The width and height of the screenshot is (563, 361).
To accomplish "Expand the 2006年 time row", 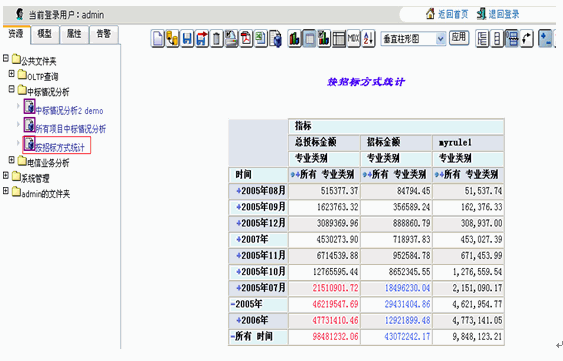I will [238, 320].
